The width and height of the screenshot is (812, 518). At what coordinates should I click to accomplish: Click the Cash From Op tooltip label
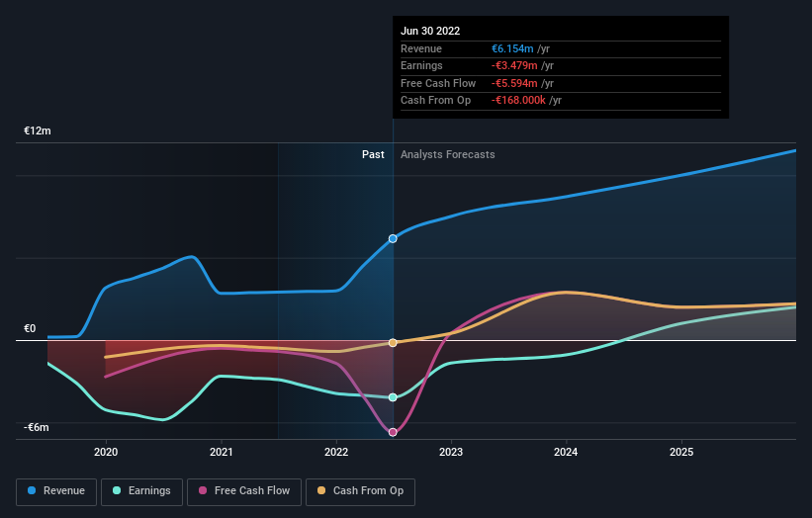(x=435, y=101)
